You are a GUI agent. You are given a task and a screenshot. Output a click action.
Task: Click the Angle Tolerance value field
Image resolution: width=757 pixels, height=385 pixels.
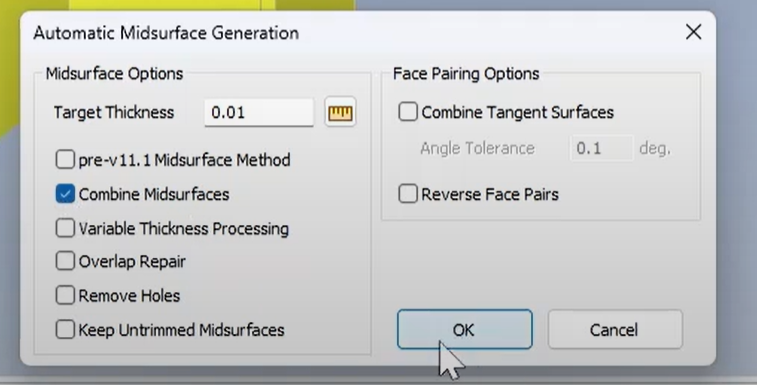click(602, 148)
